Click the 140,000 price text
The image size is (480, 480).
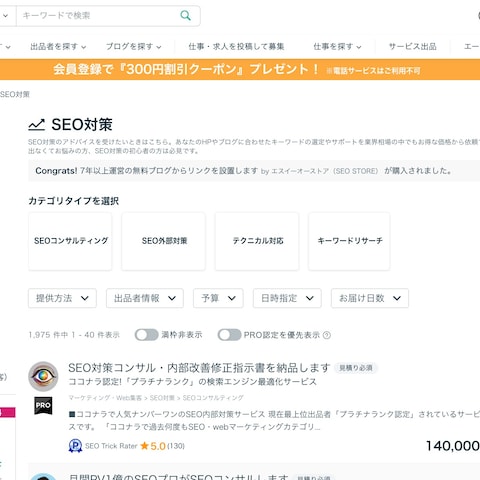point(453,446)
